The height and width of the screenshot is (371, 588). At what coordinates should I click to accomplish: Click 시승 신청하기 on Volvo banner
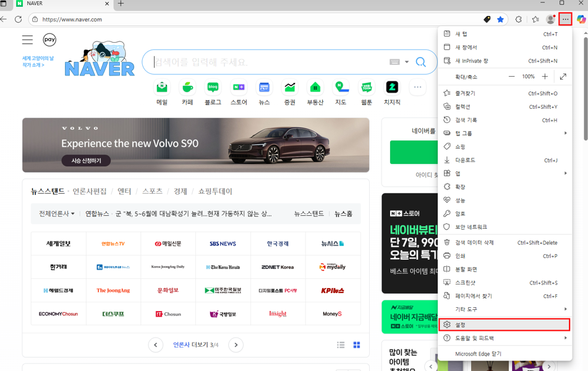(86, 161)
